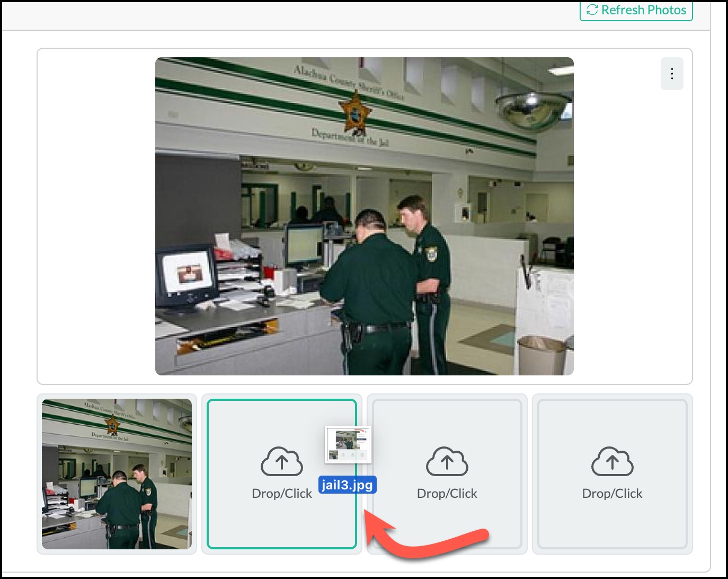Click the fourth Drop/Click upload slot

[612, 474]
